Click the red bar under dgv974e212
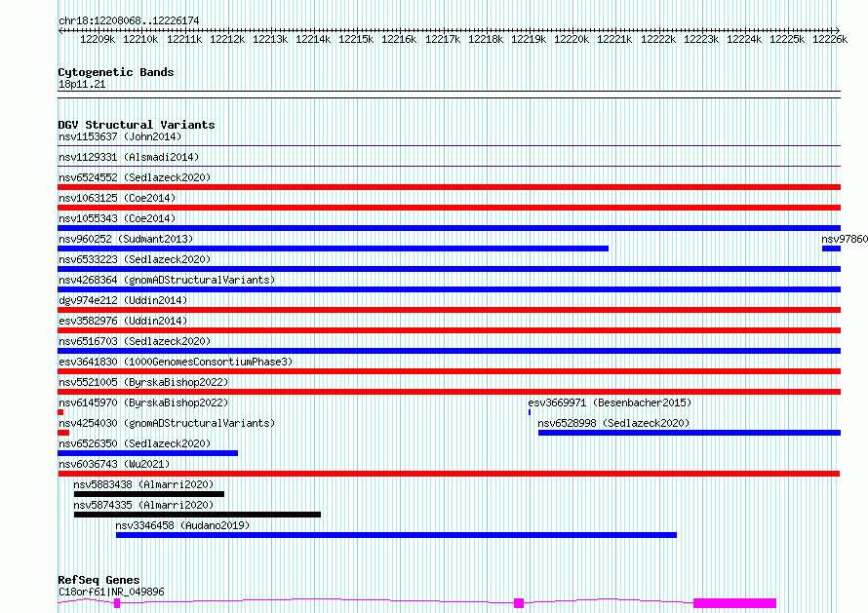868x613 pixels. [449, 310]
